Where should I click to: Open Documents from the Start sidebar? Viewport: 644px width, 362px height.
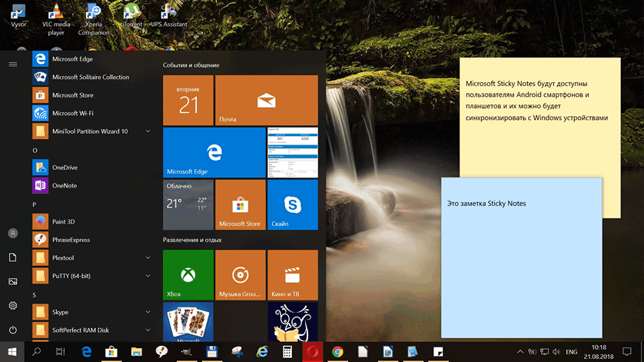point(13,257)
